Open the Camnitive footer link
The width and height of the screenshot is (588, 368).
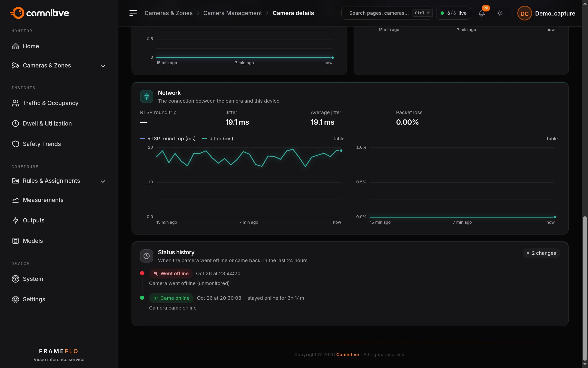pos(347,355)
